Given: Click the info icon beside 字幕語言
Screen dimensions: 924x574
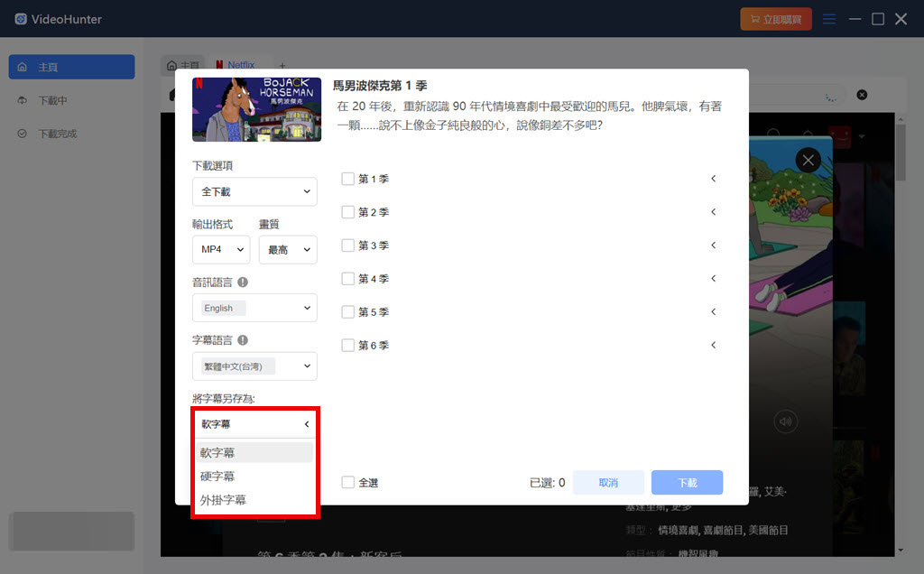Looking at the screenshot, I should click(245, 339).
